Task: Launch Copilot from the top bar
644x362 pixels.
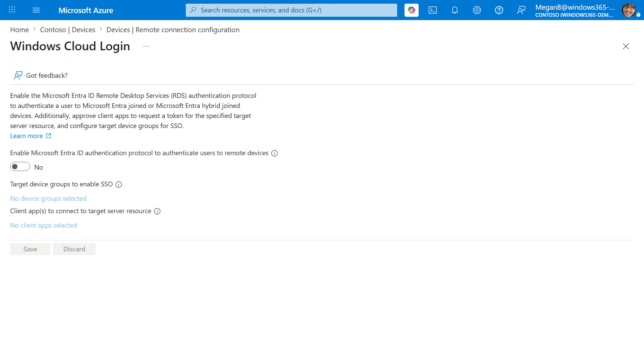Action: (x=412, y=10)
